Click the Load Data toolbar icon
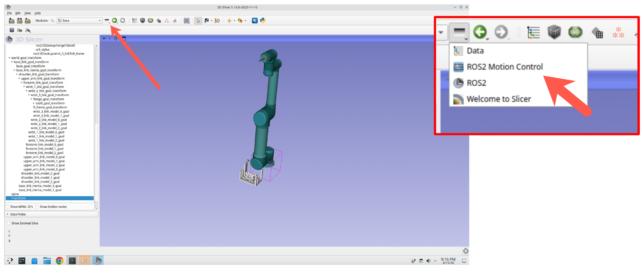Viewport: 644px width, 269px height. 12,21
